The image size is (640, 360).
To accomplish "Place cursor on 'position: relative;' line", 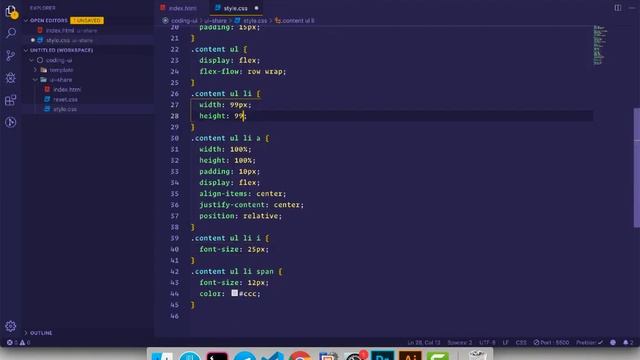I will tap(240, 216).
